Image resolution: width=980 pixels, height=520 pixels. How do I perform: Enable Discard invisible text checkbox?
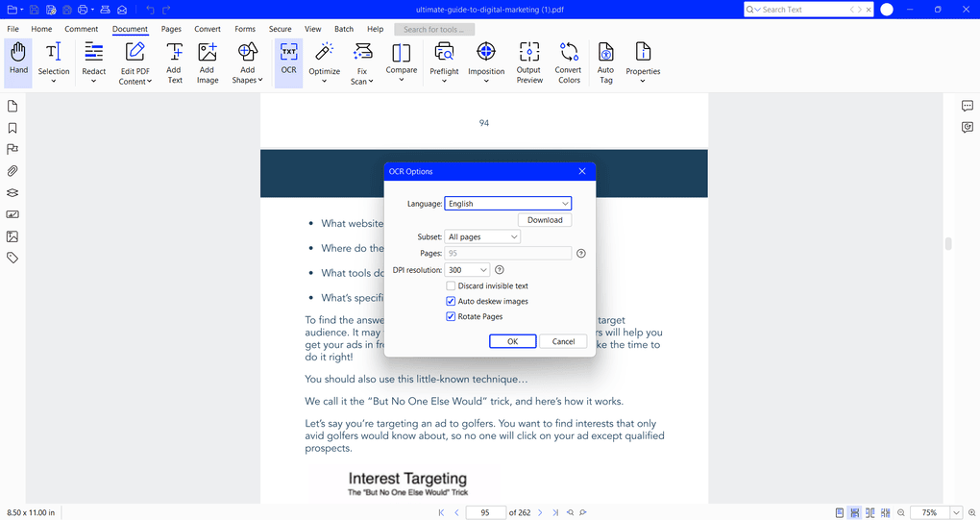pos(451,285)
